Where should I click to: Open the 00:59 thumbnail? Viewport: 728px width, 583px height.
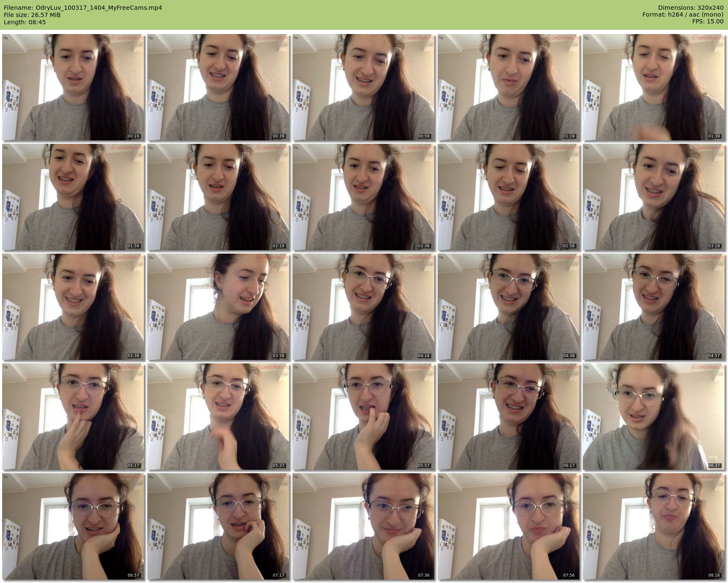[364, 87]
